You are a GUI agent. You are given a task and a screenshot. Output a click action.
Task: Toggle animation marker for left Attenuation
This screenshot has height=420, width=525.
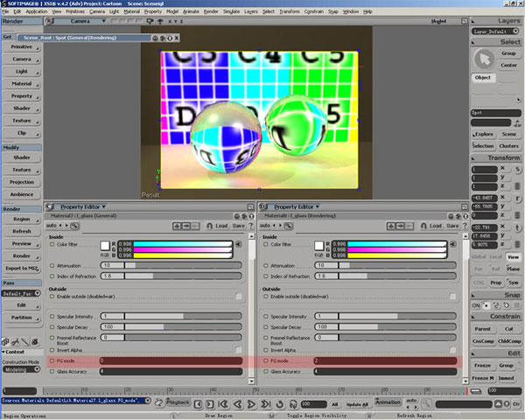pos(52,266)
